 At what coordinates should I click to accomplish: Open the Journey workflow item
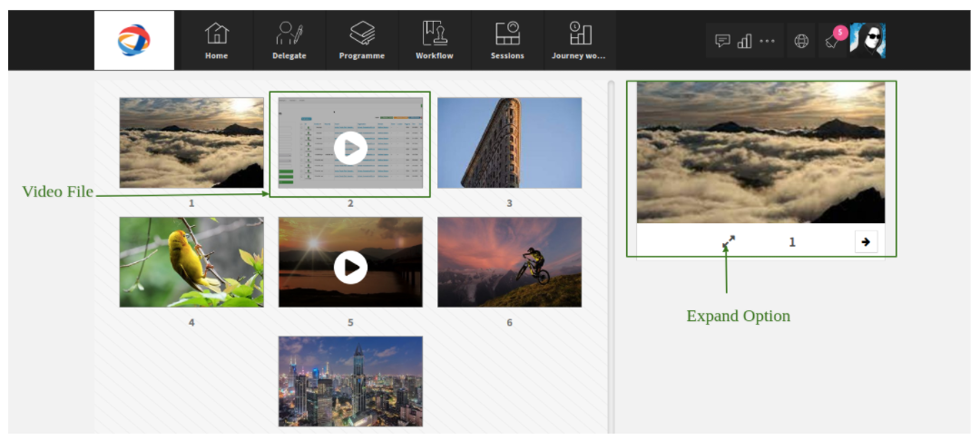[579, 40]
